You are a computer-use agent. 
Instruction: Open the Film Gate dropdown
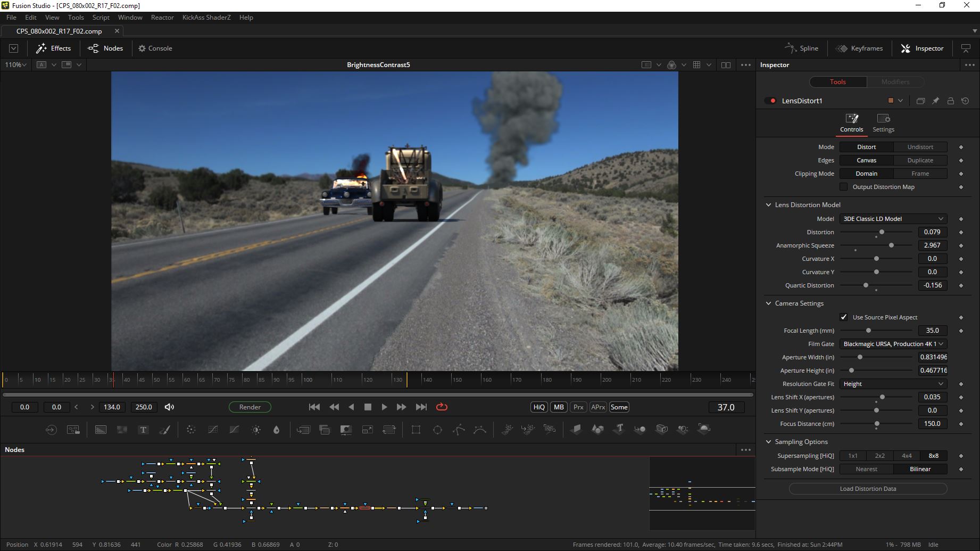(x=893, y=344)
